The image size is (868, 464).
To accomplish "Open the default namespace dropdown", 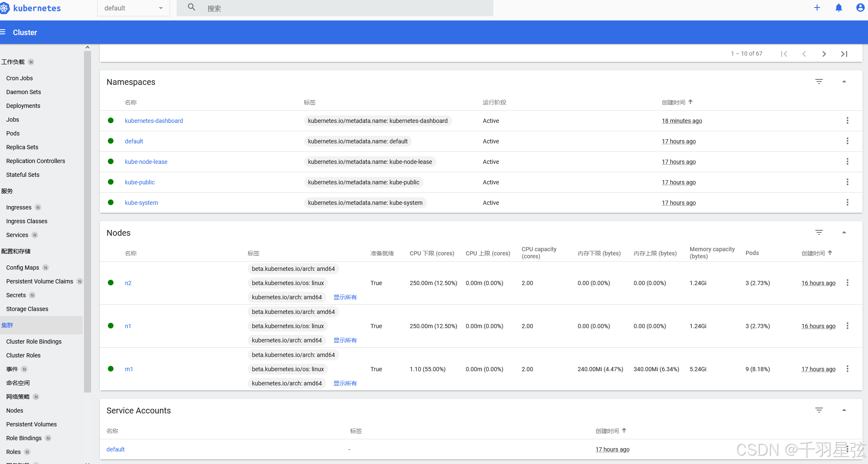I will point(133,8).
